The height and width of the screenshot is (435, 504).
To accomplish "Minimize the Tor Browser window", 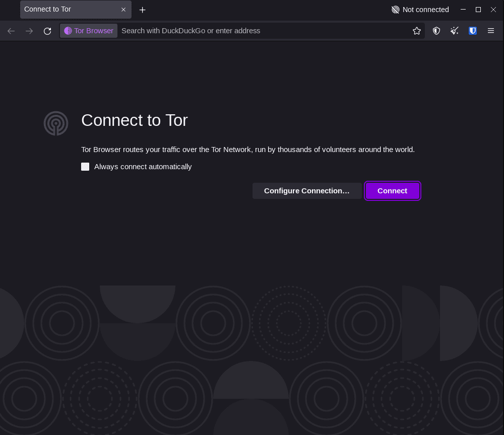I will pyautogui.click(x=463, y=10).
